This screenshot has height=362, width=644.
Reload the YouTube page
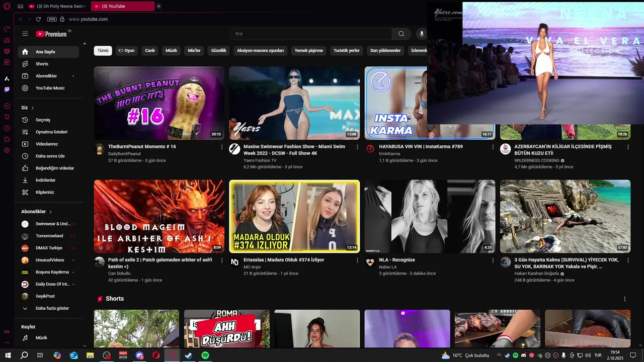38,19
